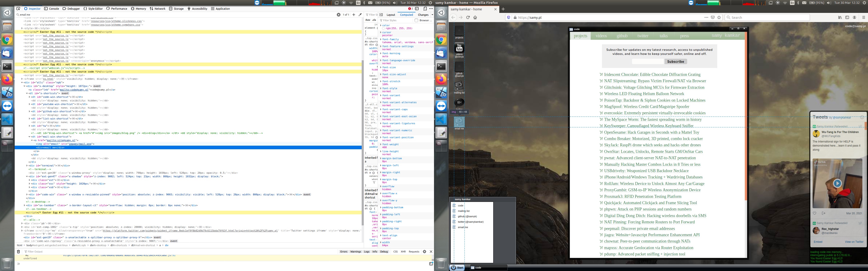Switch to the Console DevTools tab
Image resolution: width=868 pixels, height=271 pixels.
52,9
